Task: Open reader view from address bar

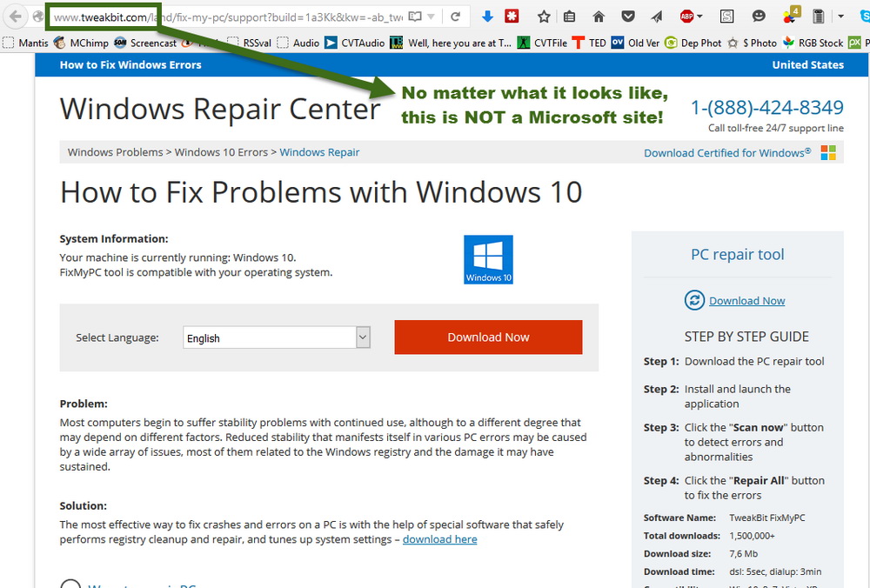Action: click(414, 17)
